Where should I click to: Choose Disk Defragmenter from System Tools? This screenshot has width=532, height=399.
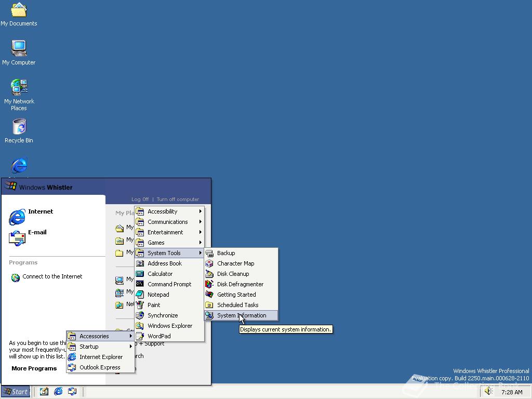[241, 284]
